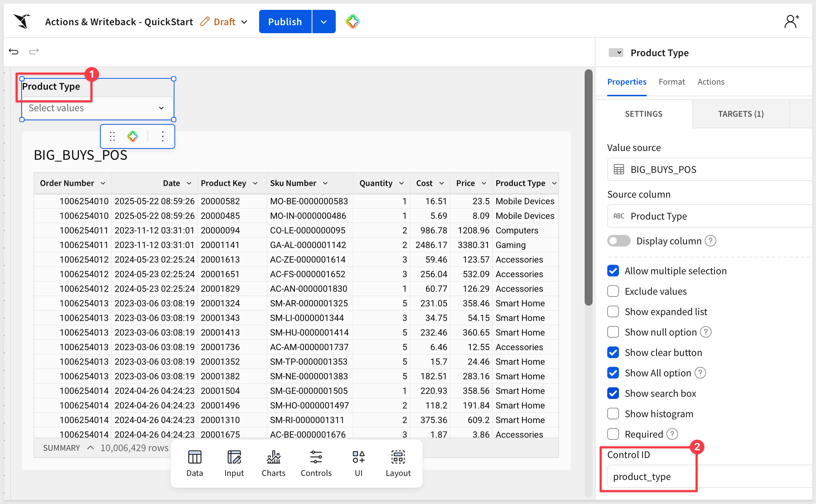Switch to the Format tab
This screenshot has width=816, height=504.
point(671,82)
